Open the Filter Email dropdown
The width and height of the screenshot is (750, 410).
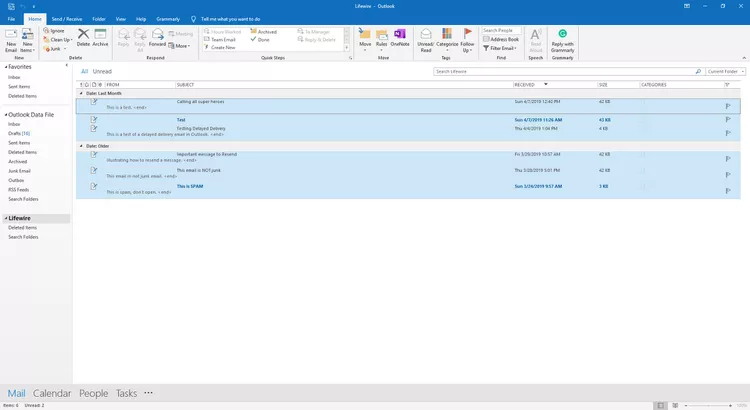tap(500, 48)
